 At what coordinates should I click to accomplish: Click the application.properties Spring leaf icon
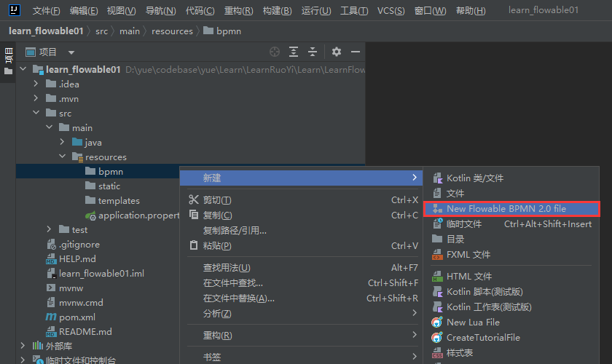[90, 215]
